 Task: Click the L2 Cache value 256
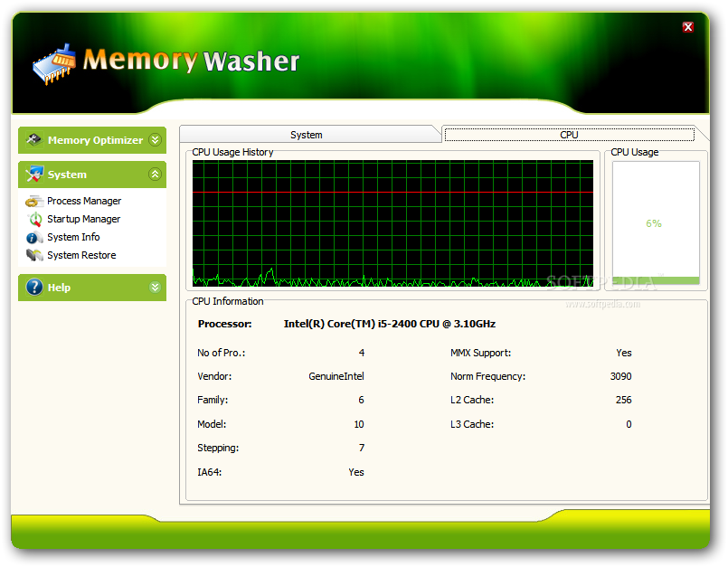[x=623, y=400]
